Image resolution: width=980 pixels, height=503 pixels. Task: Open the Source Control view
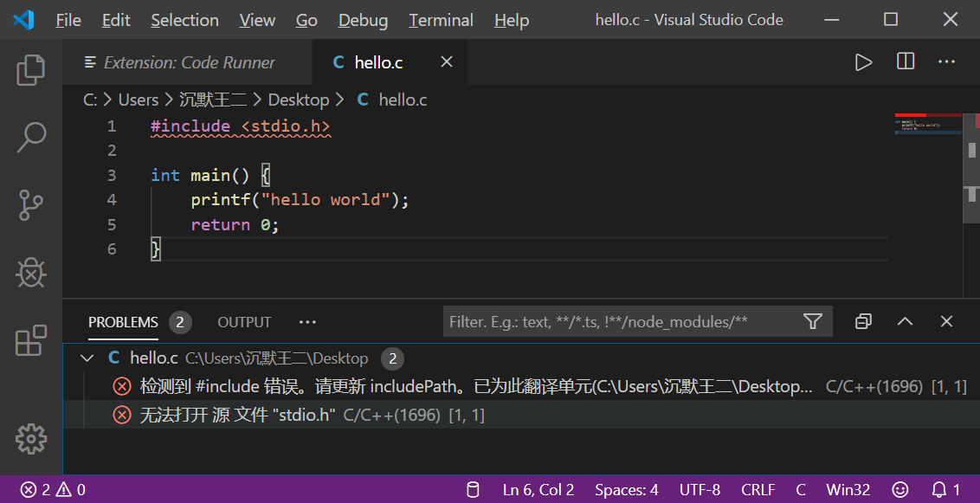click(31, 205)
